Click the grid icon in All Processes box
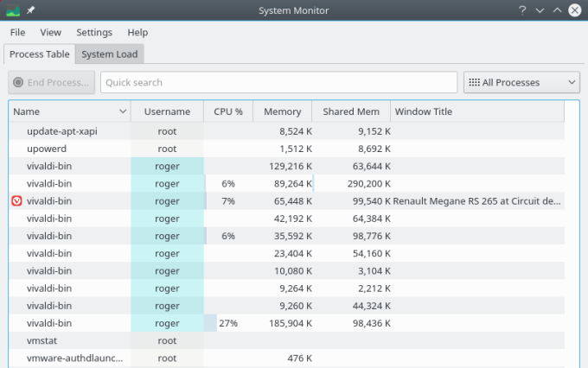 click(474, 82)
